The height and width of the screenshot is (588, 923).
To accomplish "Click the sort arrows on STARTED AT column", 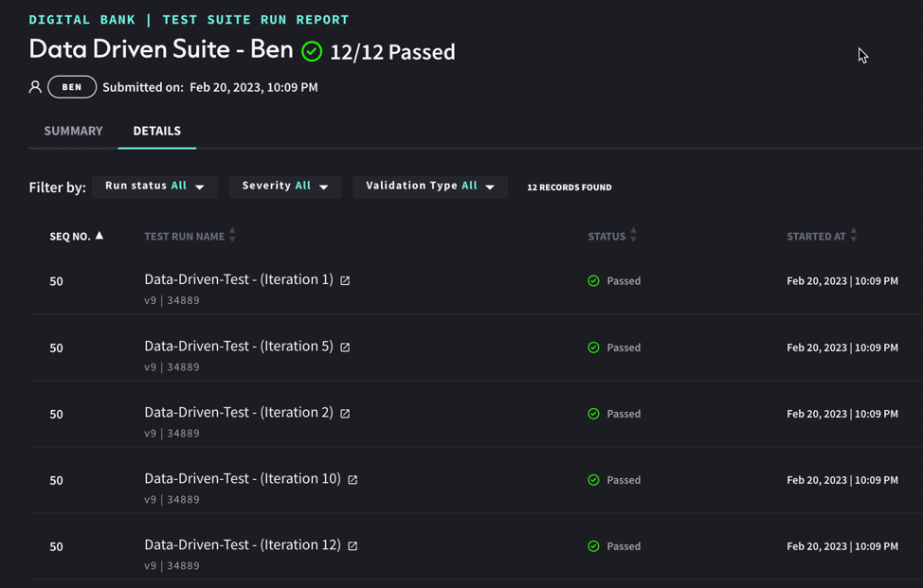I will [x=852, y=236].
